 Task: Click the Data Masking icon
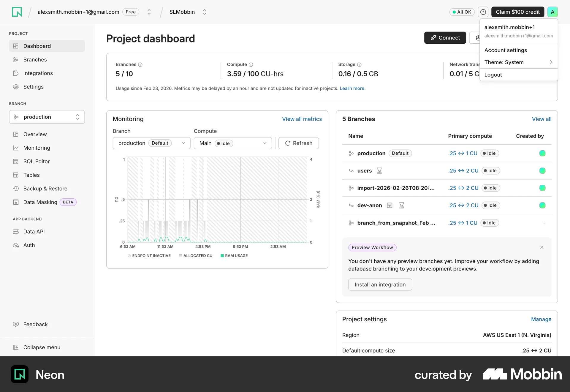pos(16,202)
